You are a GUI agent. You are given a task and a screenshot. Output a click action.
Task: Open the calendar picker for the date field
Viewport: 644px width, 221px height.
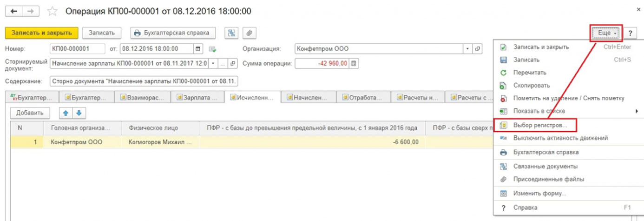(198, 49)
